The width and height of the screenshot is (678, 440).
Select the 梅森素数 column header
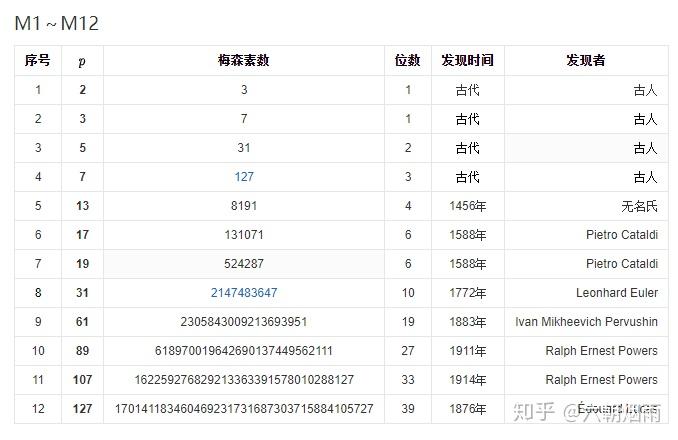click(x=244, y=60)
